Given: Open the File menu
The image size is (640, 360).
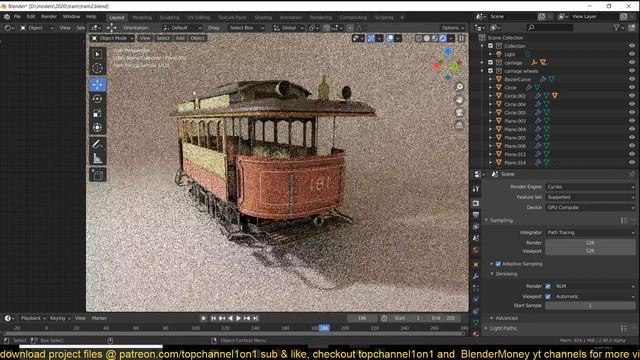Looking at the screenshot, I should point(17,17).
